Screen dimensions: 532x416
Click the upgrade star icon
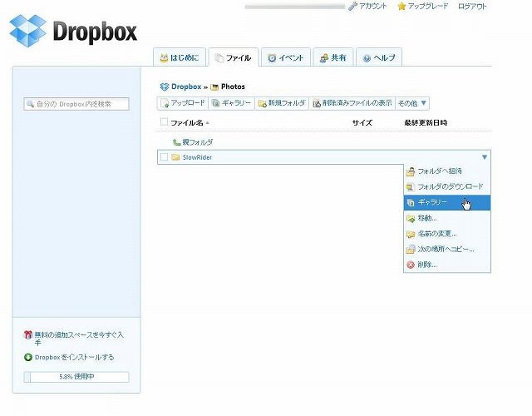[401, 6]
